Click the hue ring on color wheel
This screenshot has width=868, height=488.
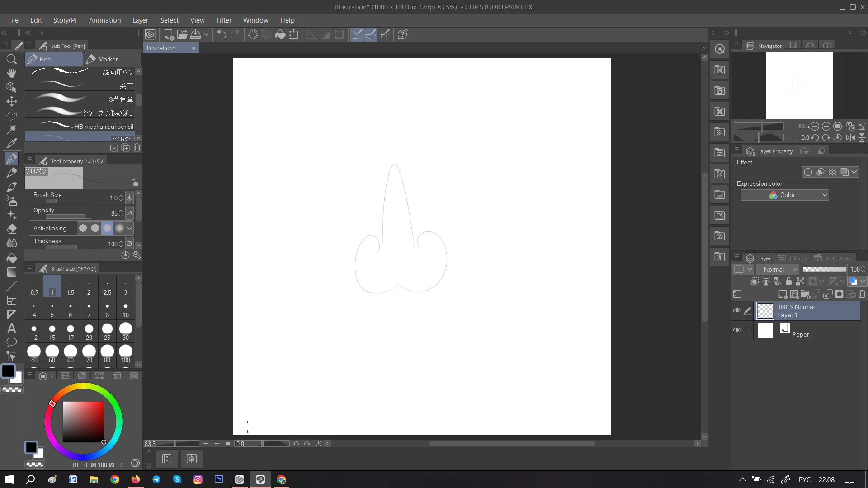pyautogui.click(x=83, y=386)
